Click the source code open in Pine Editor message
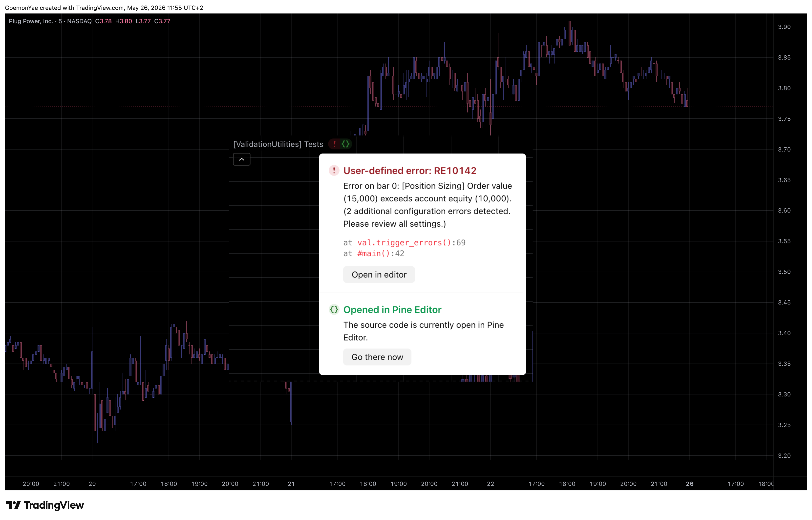Image resolution: width=812 pixels, height=520 pixels. [423, 331]
